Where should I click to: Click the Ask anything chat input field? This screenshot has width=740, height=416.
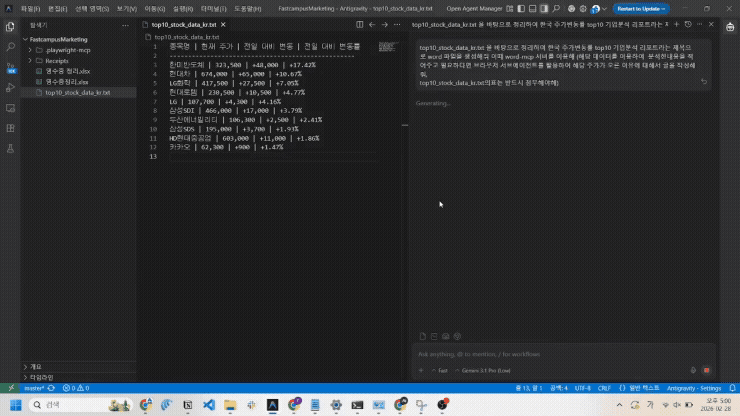pyautogui.click(x=562, y=354)
